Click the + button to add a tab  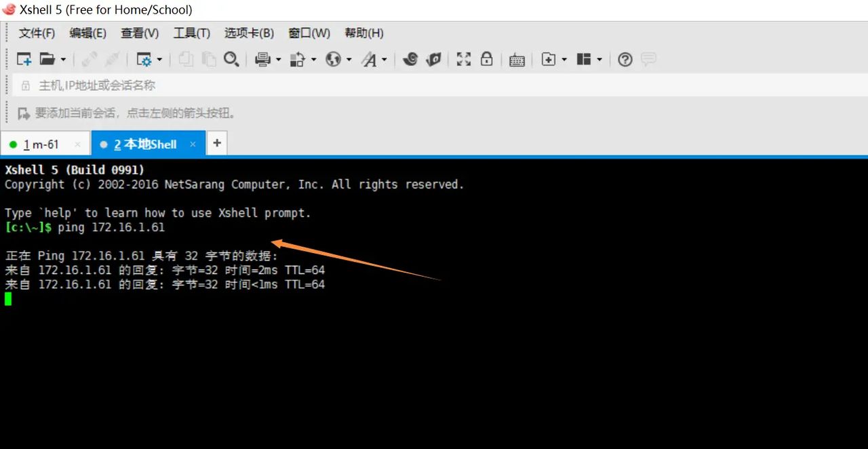216,143
